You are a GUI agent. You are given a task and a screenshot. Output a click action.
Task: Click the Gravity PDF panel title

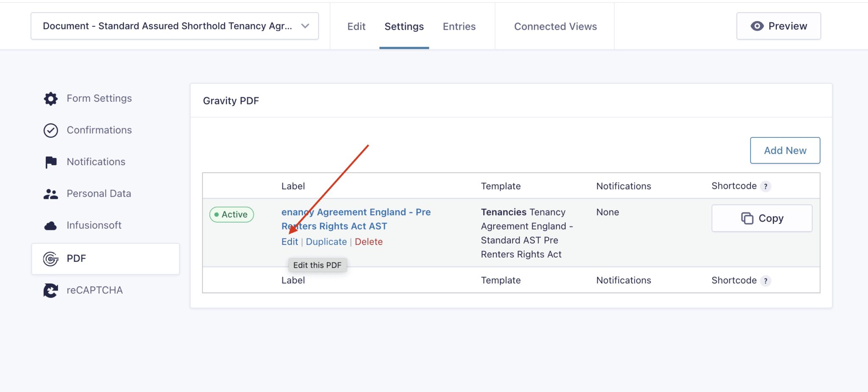pyautogui.click(x=231, y=101)
